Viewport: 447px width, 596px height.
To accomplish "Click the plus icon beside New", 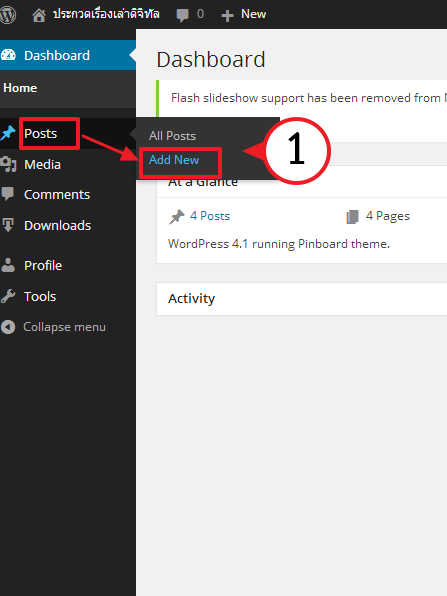I will pyautogui.click(x=227, y=16).
